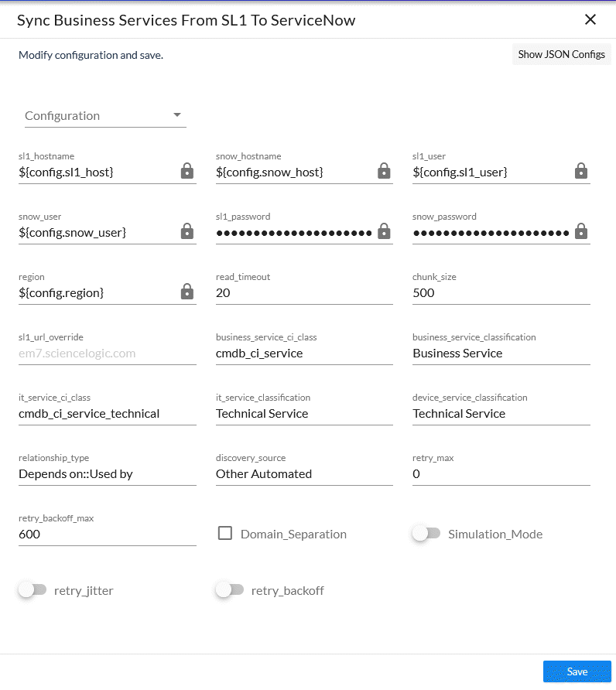Open the Configuration dropdown
This screenshot has height=690, width=616.
click(105, 116)
